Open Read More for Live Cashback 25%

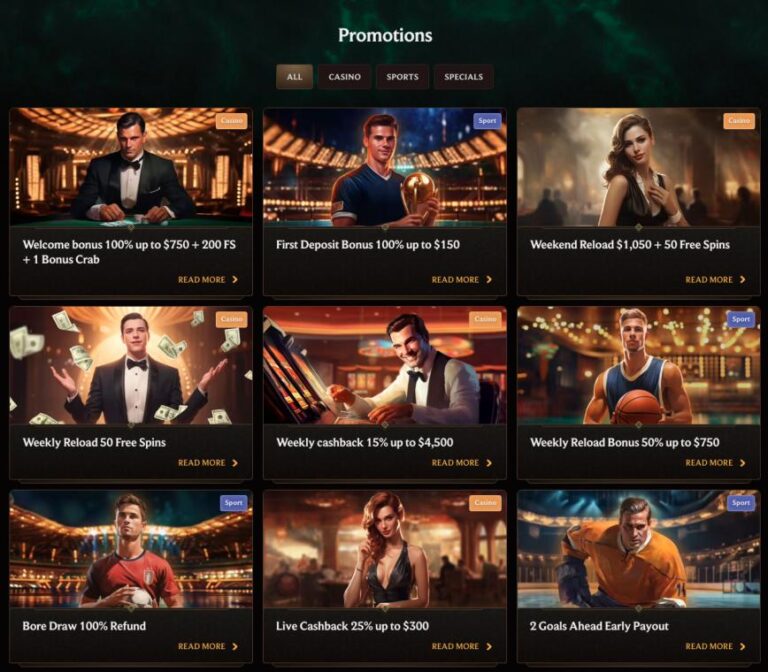tap(462, 646)
